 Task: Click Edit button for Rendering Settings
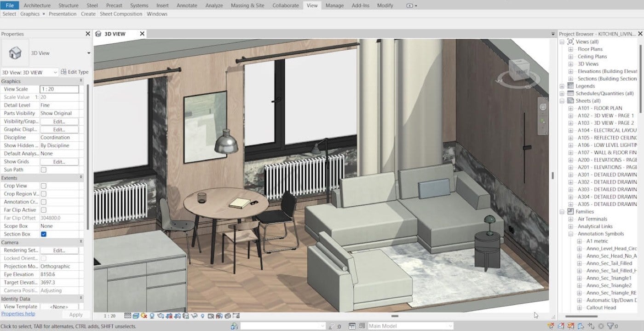pos(59,250)
